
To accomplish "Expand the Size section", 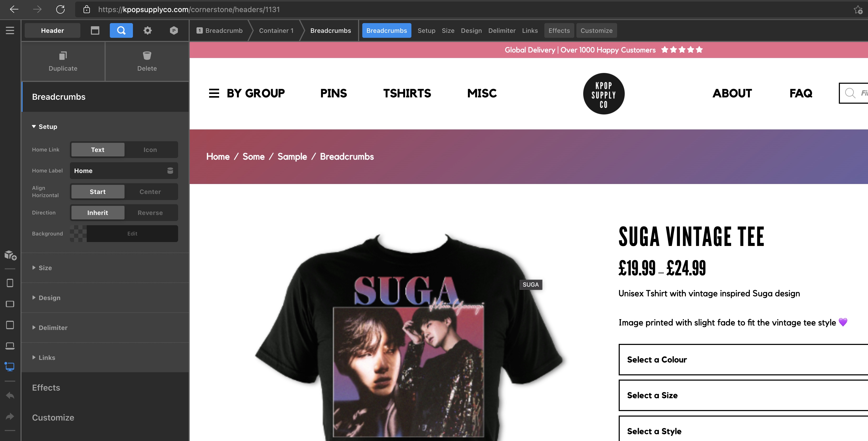I will point(45,268).
